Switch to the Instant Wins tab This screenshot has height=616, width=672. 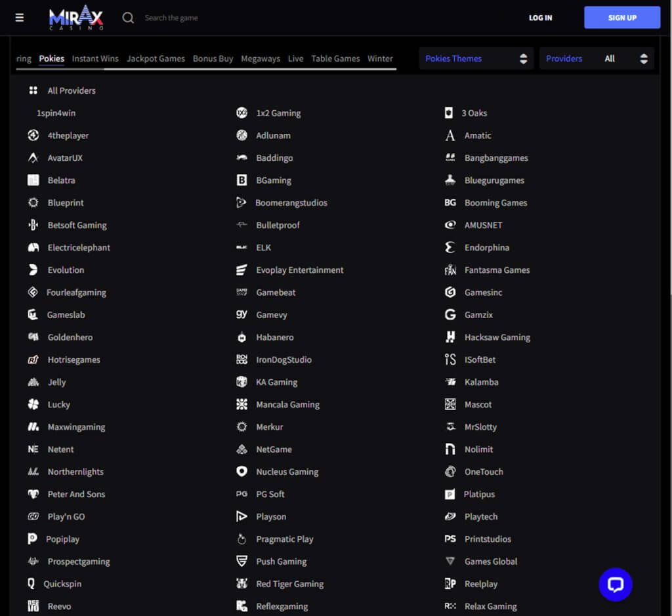[95, 58]
